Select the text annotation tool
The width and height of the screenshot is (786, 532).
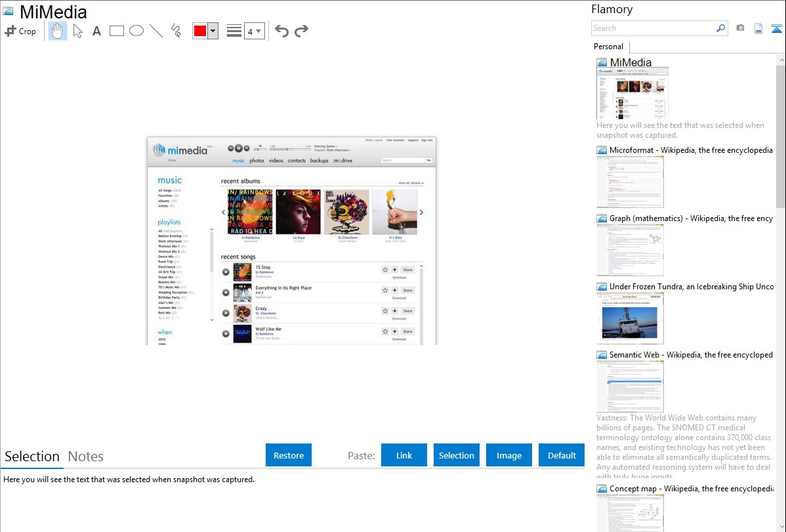(x=96, y=31)
